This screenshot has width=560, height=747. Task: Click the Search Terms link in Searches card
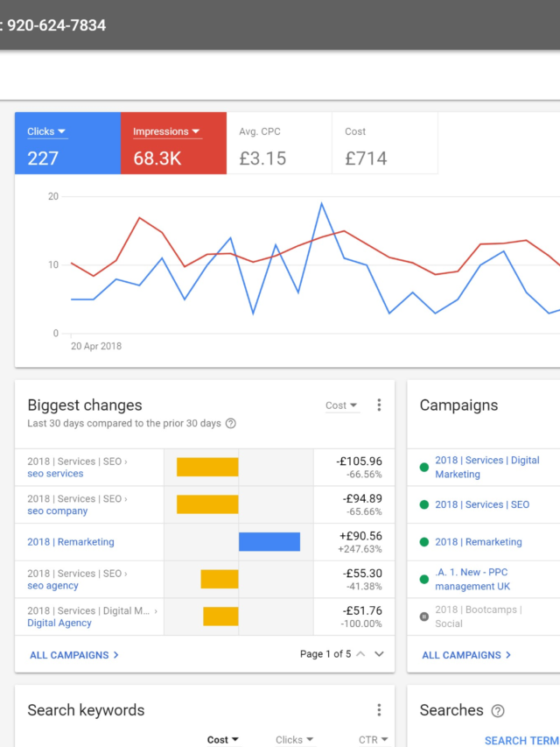(521, 740)
